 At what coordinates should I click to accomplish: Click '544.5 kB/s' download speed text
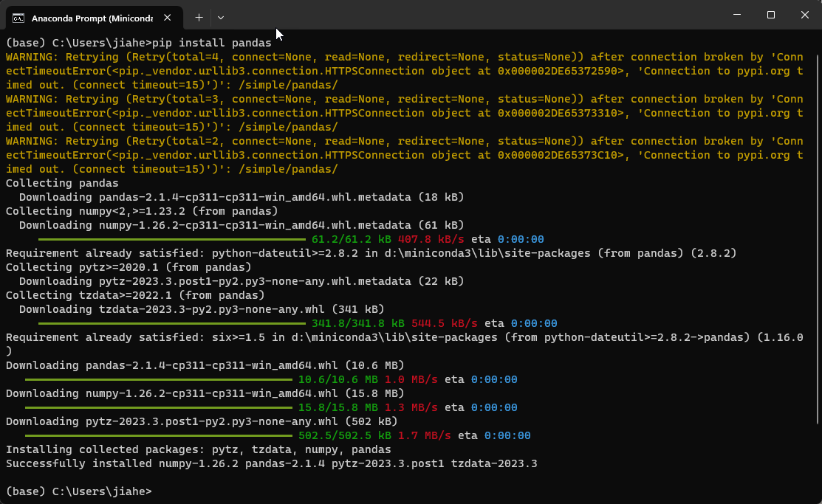click(444, 323)
